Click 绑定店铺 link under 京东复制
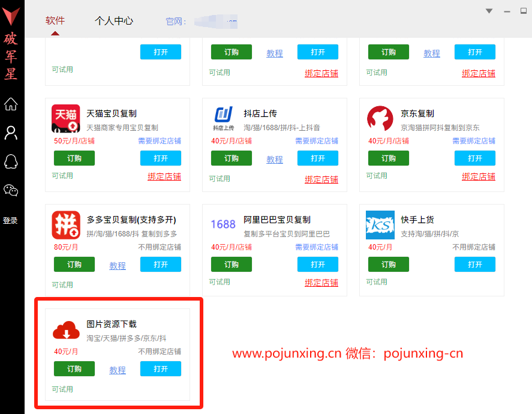The image size is (532, 414). click(x=479, y=176)
